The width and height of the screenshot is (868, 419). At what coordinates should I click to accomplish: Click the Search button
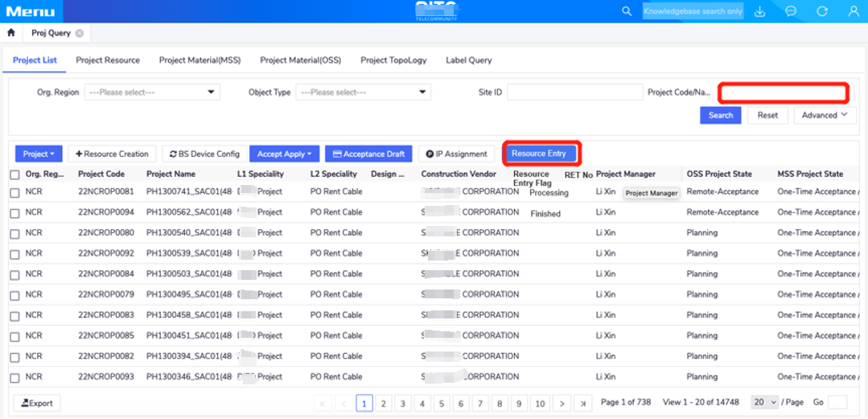tap(721, 115)
